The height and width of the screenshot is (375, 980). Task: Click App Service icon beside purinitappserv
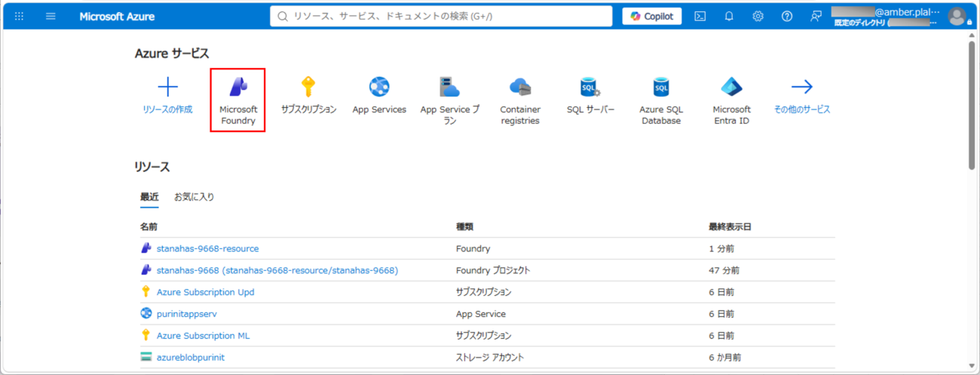[146, 314]
